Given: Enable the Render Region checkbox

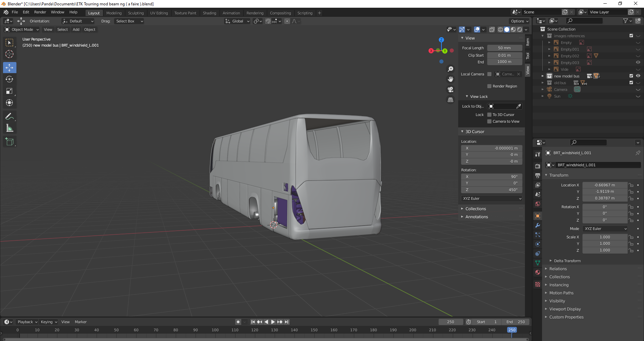Looking at the screenshot, I should coord(489,86).
